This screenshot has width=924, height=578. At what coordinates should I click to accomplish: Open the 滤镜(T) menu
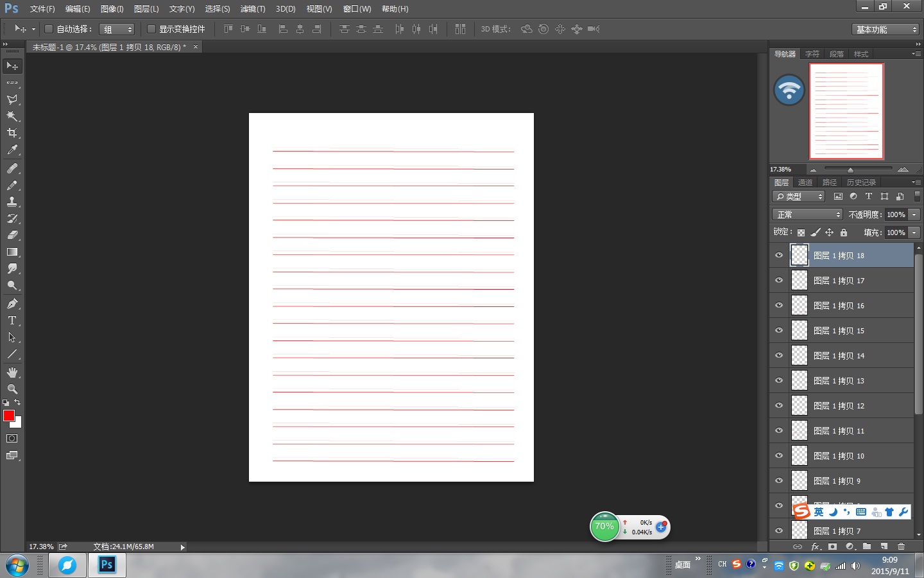253,9
